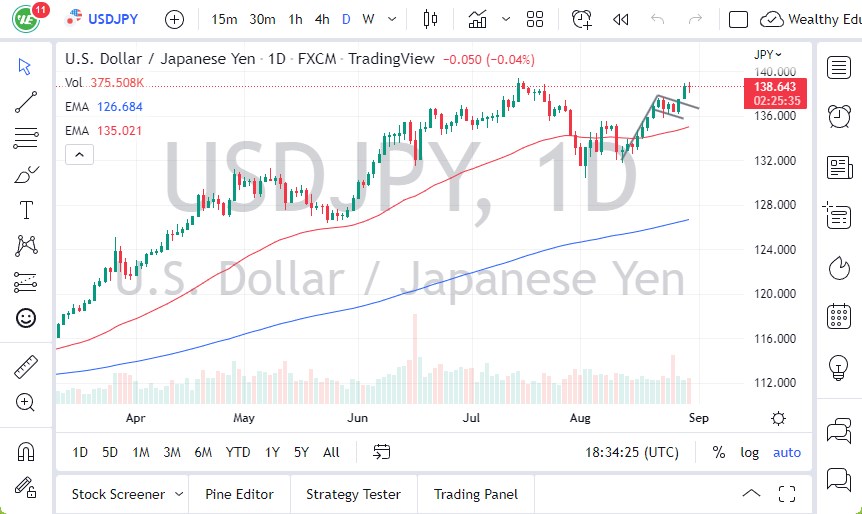Click the bar replay rewind icon
862x514 pixels.
pos(620,19)
